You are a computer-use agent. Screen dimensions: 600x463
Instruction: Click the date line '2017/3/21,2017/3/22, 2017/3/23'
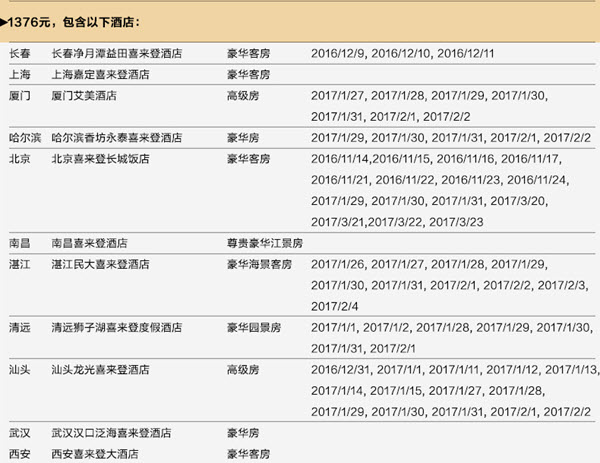397,222
